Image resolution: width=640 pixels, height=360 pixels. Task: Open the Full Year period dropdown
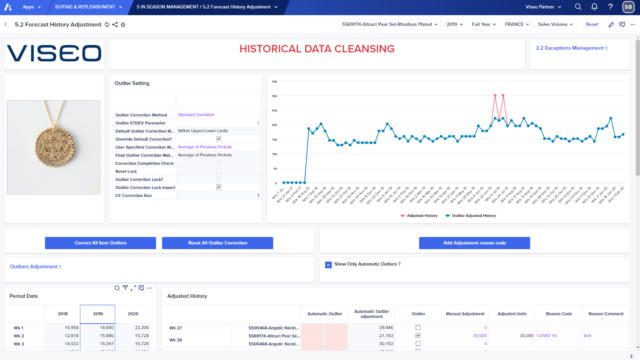click(x=484, y=24)
